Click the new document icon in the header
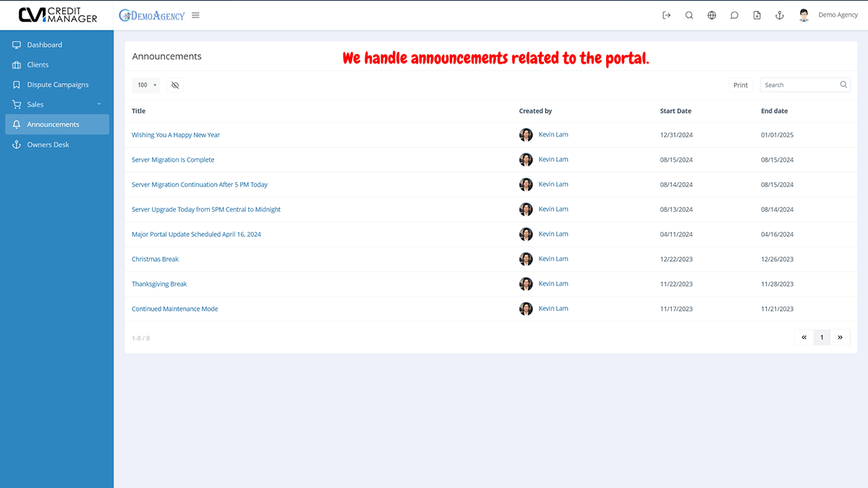This screenshot has width=868, height=488. pos(757,14)
